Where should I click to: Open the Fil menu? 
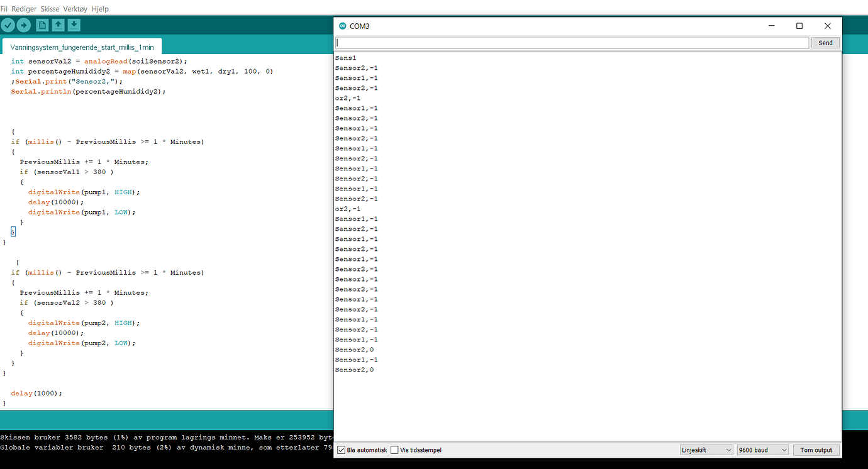click(x=5, y=9)
